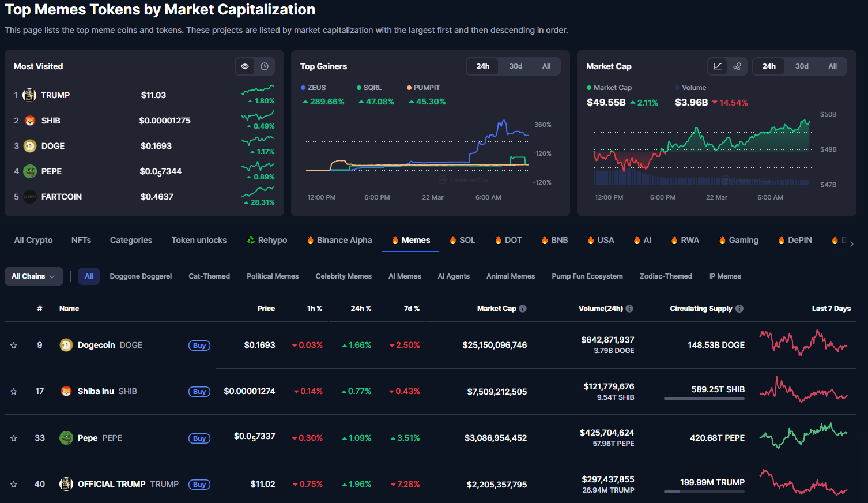
Task: Star the Pepe row
Action: tap(14, 438)
